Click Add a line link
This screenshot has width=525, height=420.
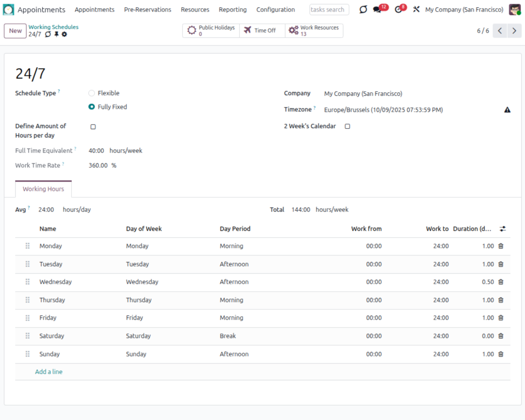[x=49, y=372]
